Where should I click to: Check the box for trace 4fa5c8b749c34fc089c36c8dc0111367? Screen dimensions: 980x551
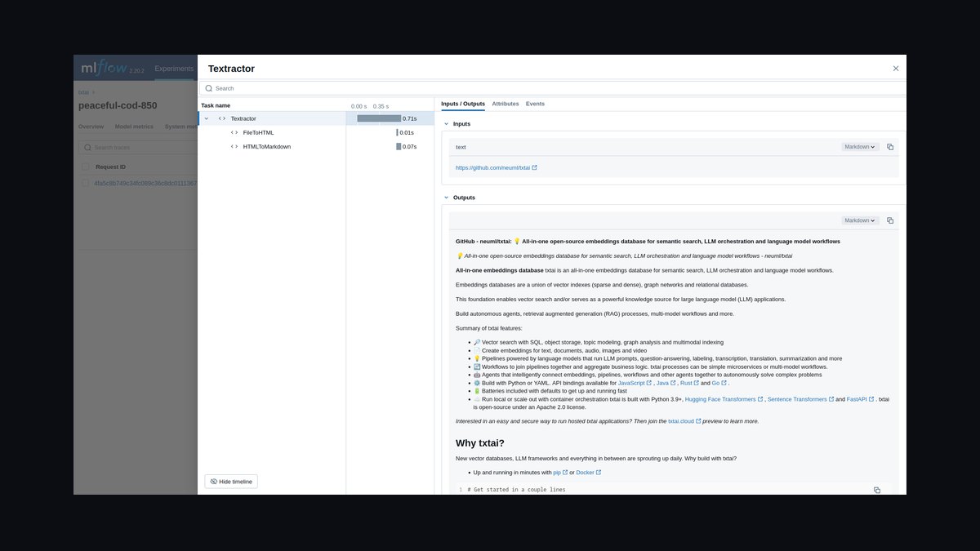click(x=85, y=183)
